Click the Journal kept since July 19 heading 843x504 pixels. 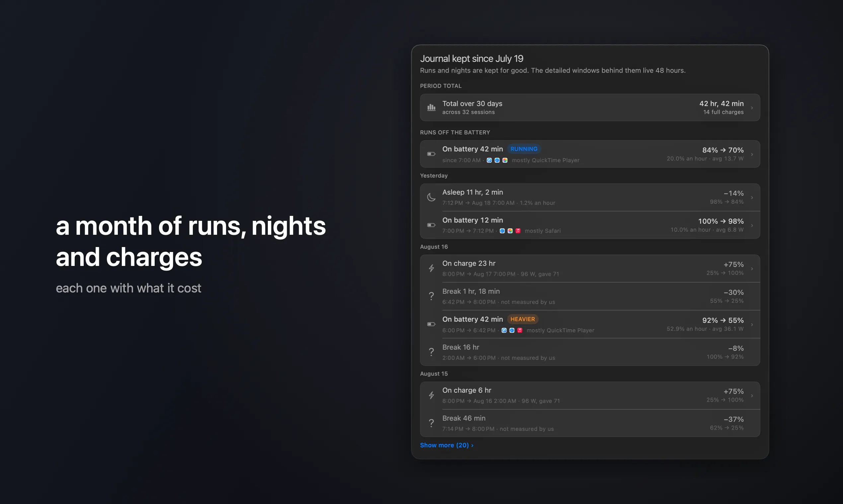point(472,59)
